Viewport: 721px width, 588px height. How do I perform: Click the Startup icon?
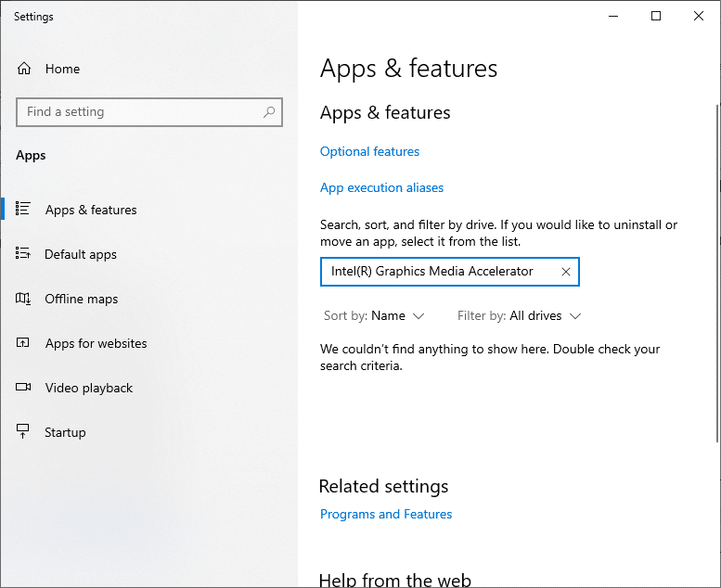point(24,432)
